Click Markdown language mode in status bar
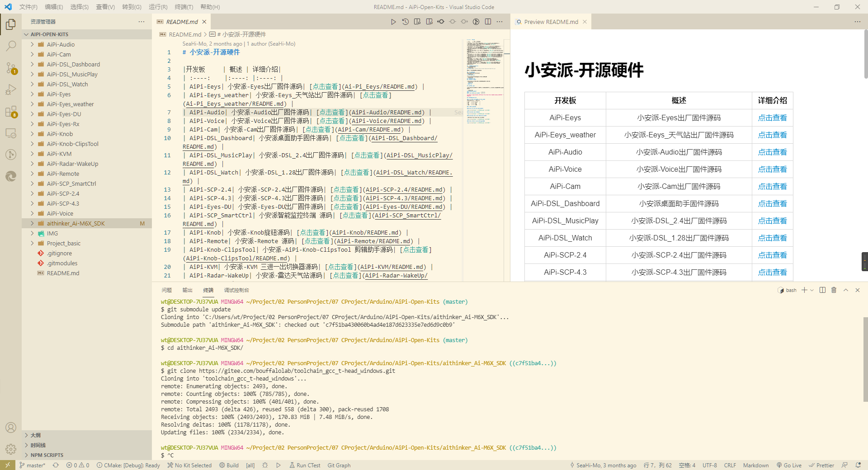868x470 pixels. pyautogui.click(x=756, y=465)
